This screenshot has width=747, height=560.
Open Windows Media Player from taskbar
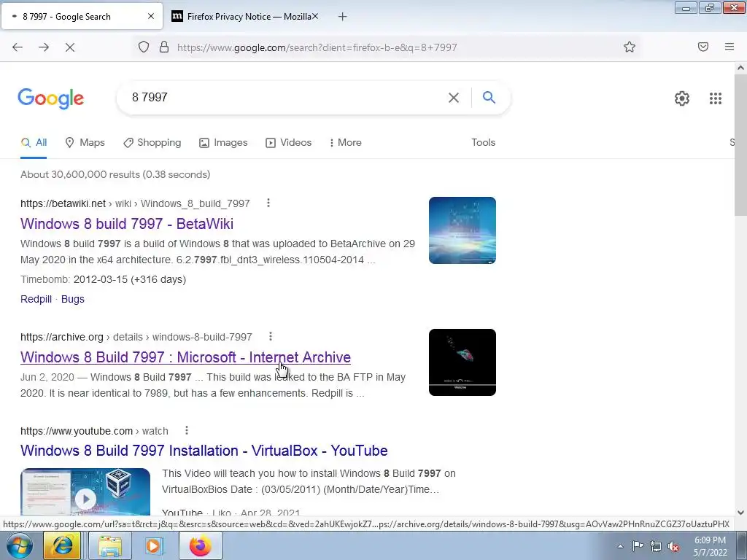154,545
